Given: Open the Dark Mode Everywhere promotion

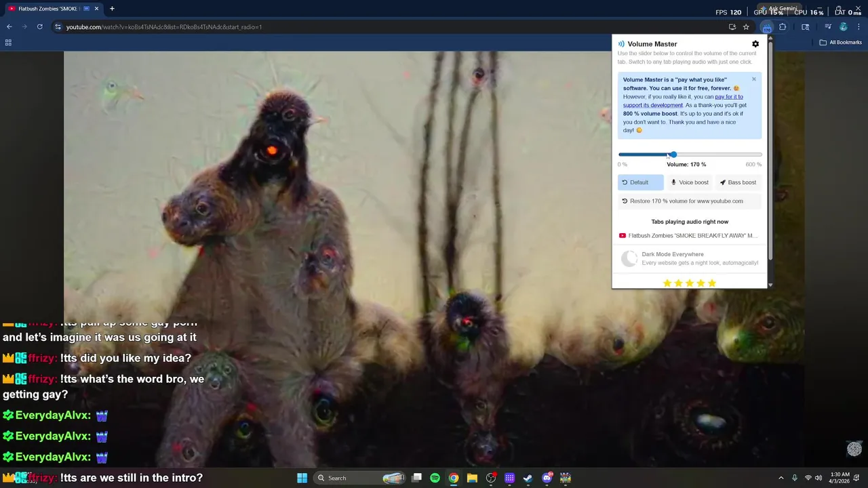Looking at the screenshot, I should [x=690, y=258].
